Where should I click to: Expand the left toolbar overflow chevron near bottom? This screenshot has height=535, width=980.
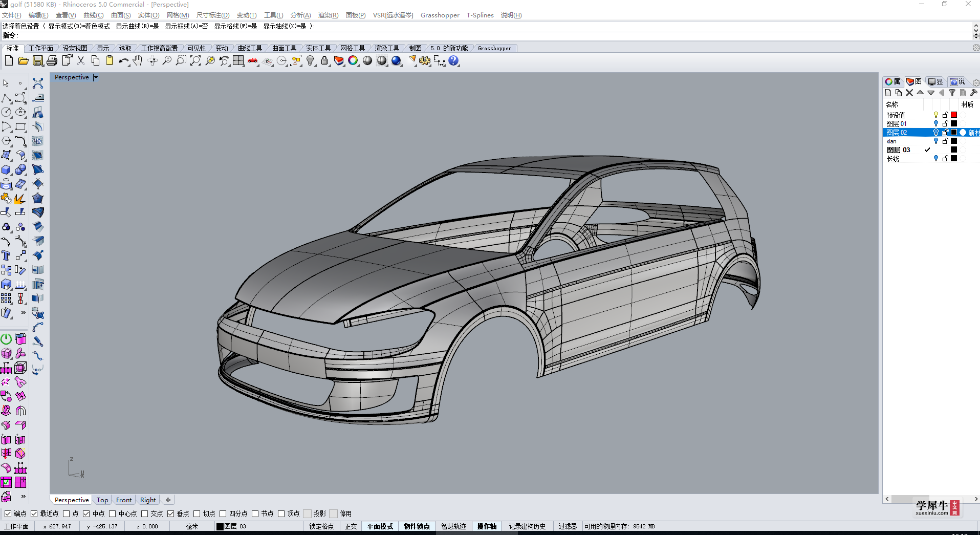pyautogui.click(x=23, y=496)
